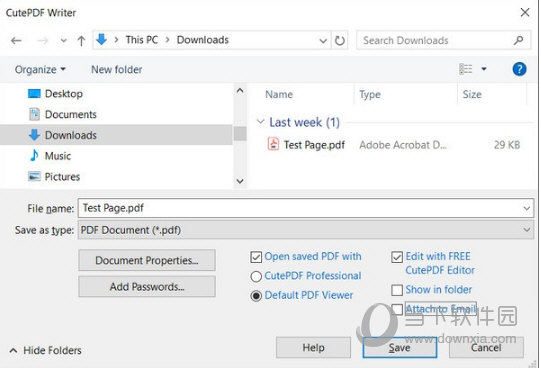The height and width of the screenshot is (368, 541).
Task: Click the navigation pane scroll down arrow
Action: point(240,181)
